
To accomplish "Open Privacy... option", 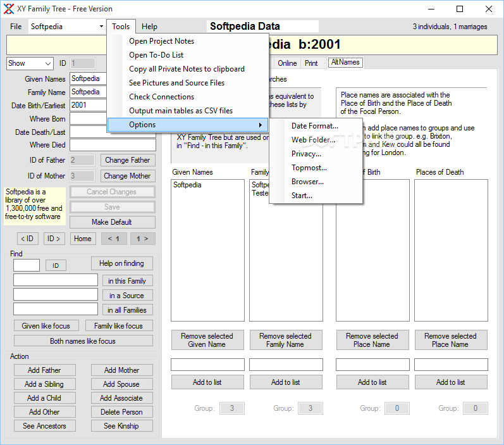I will [x=316, y=153].
